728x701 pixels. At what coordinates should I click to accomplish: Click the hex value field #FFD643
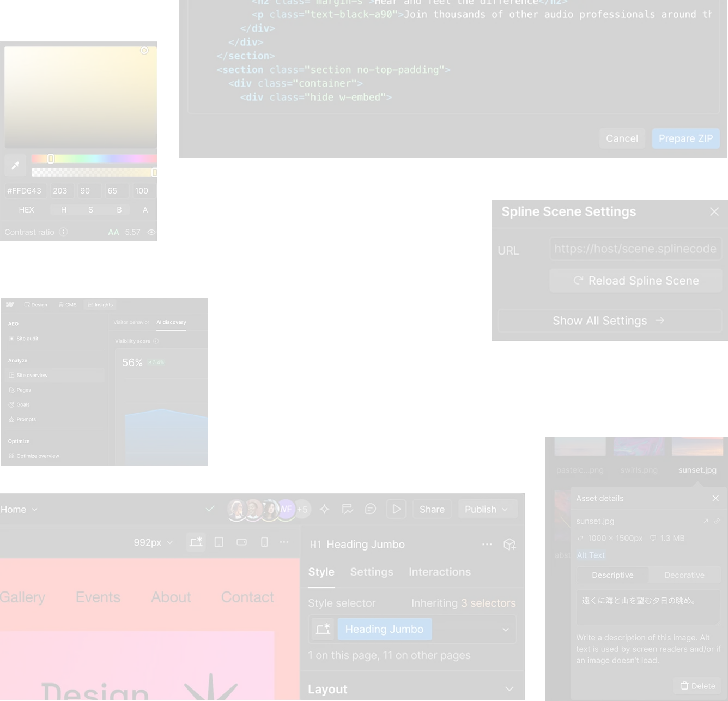point(25,191)
